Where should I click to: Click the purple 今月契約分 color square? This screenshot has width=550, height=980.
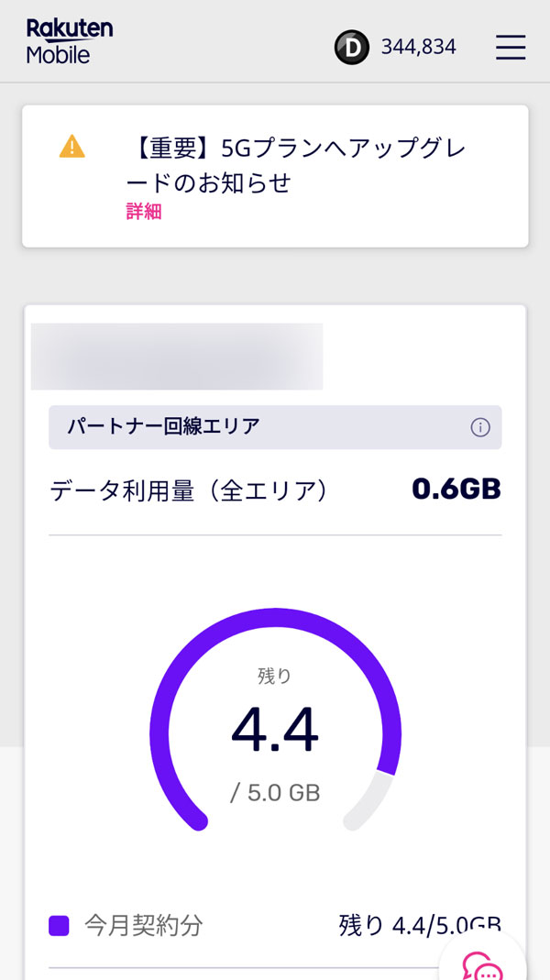(x=60, y=925)
